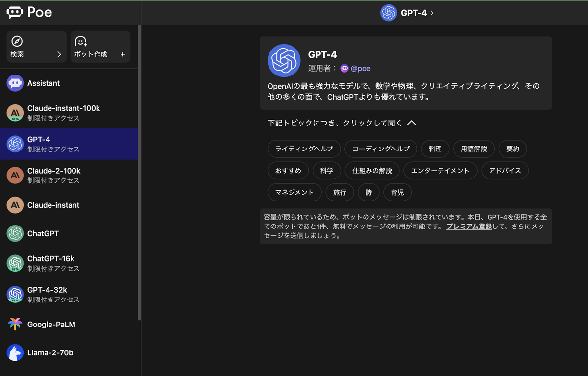
Task: Collapse the topic suggestions with the chevron
Action: tap(412, 122)
